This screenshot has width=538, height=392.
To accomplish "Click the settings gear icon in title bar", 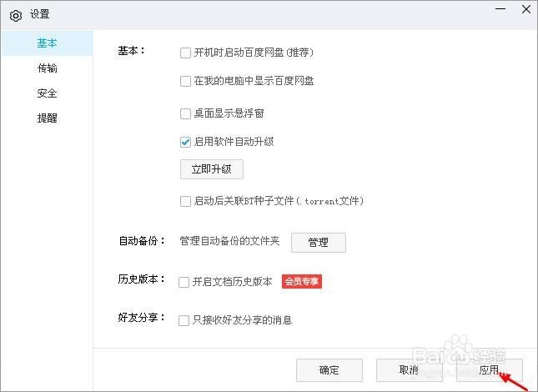I will [x=15, y=14].
